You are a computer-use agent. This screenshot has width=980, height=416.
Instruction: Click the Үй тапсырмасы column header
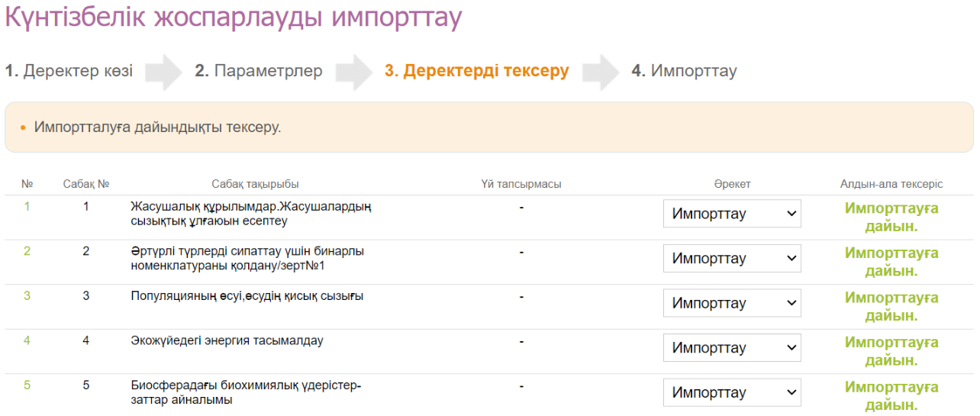(x=521, y=184)
